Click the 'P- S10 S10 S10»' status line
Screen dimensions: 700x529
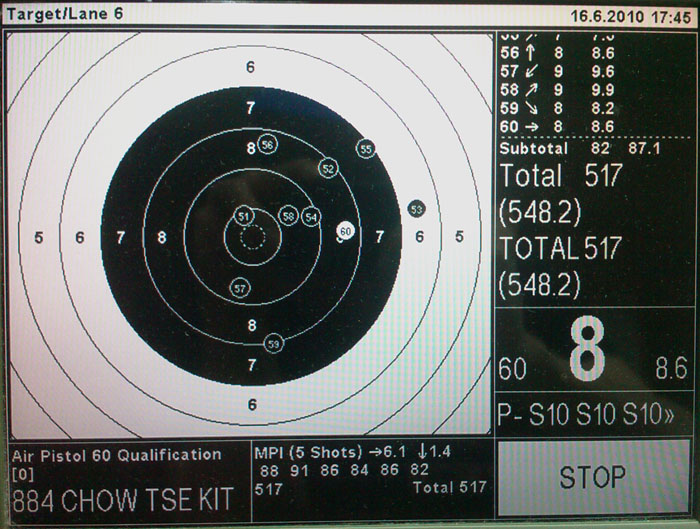point(586,414)
